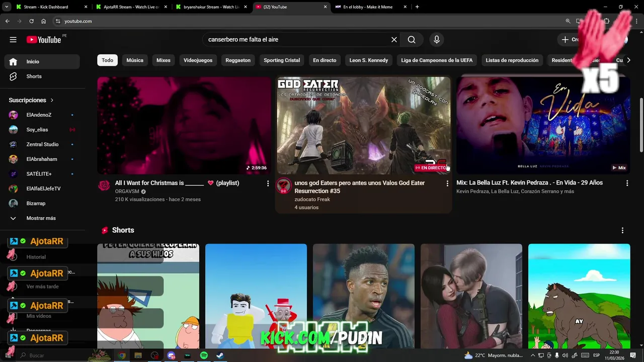Select the Inicio sidebar item
The image size is (644, 362).
tap(42, 61)
